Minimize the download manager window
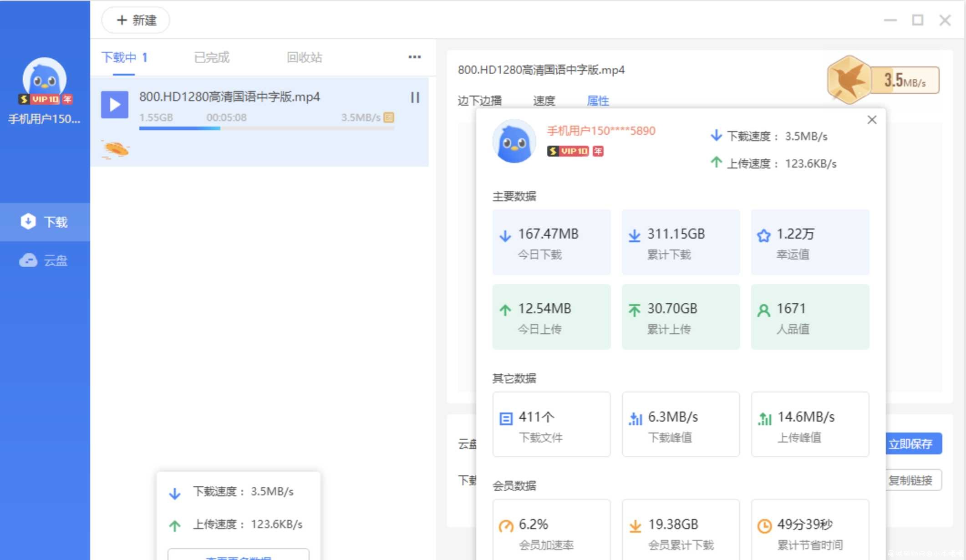The width and height of the screenshot is (966, 560). [x=890, y=20]
